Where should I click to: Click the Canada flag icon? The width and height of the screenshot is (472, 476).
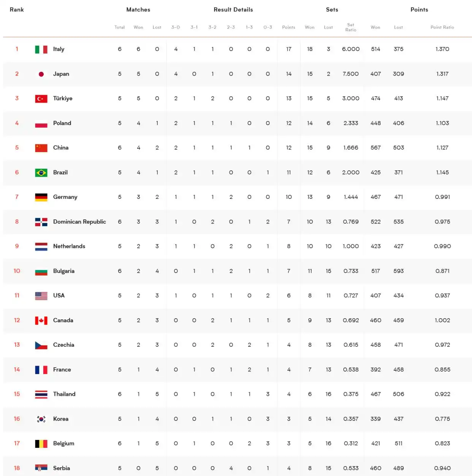click(x=41, y=321)
